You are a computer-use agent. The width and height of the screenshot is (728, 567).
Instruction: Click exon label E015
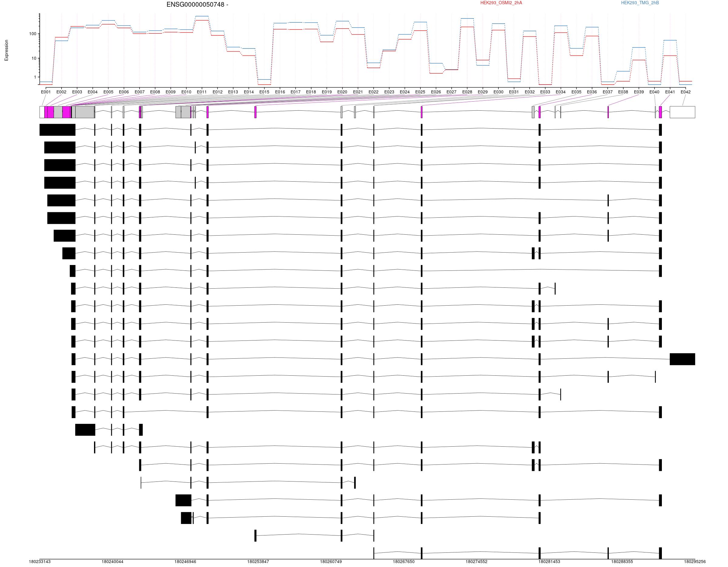click(264, 92)
